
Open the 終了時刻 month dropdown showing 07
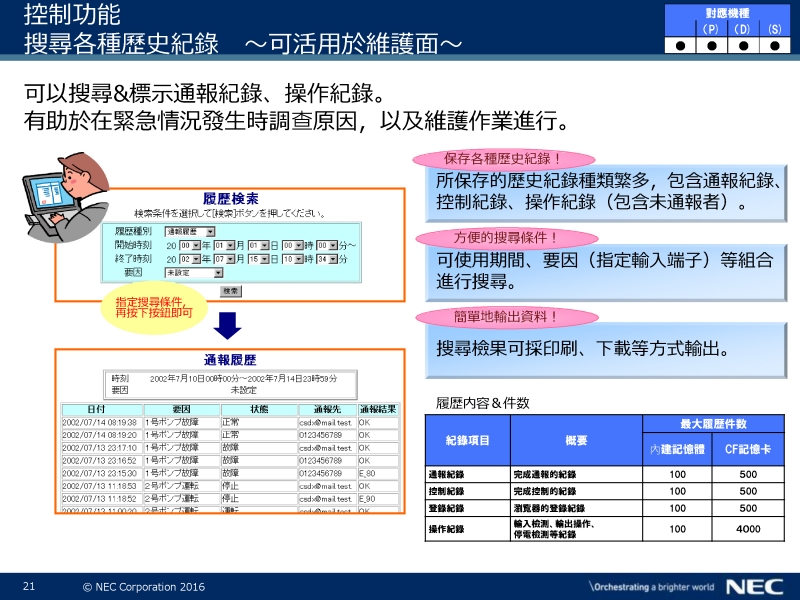224,259
